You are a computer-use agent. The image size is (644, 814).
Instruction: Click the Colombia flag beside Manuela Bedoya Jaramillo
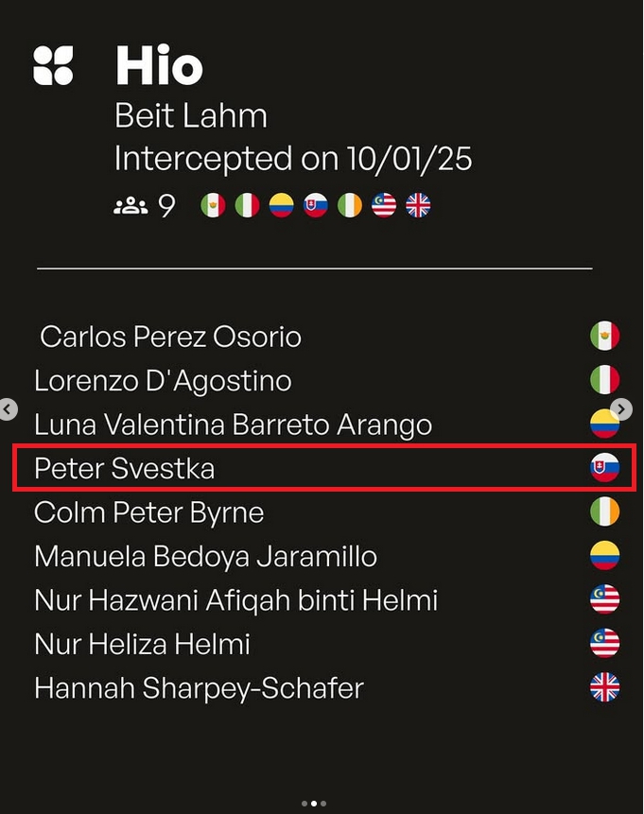(x=604, y=556)
